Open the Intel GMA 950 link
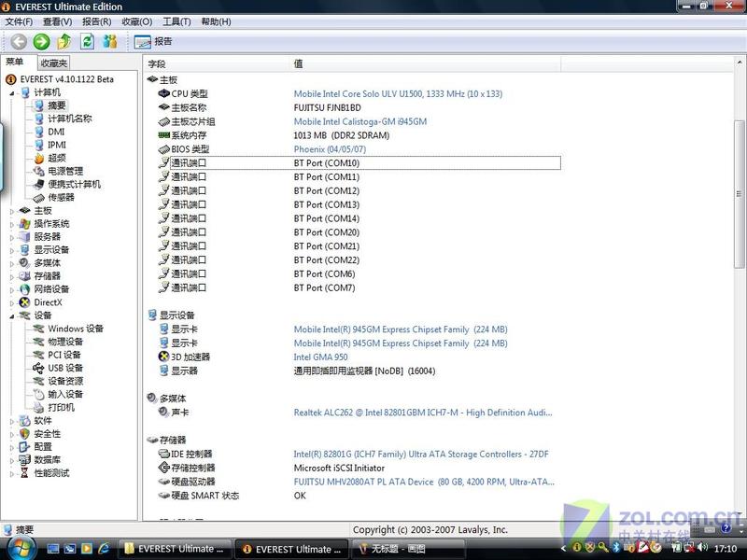Image resolution: width=747 pixels, height=560 pixels. coord(320,357)
